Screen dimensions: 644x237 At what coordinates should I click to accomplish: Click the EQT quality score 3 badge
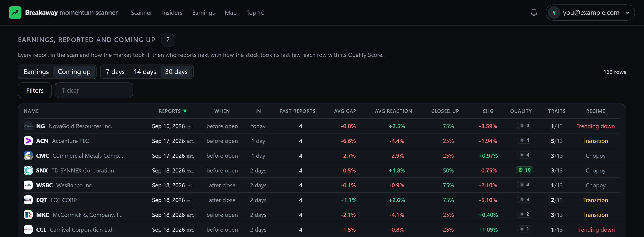(x=524, y=199)
